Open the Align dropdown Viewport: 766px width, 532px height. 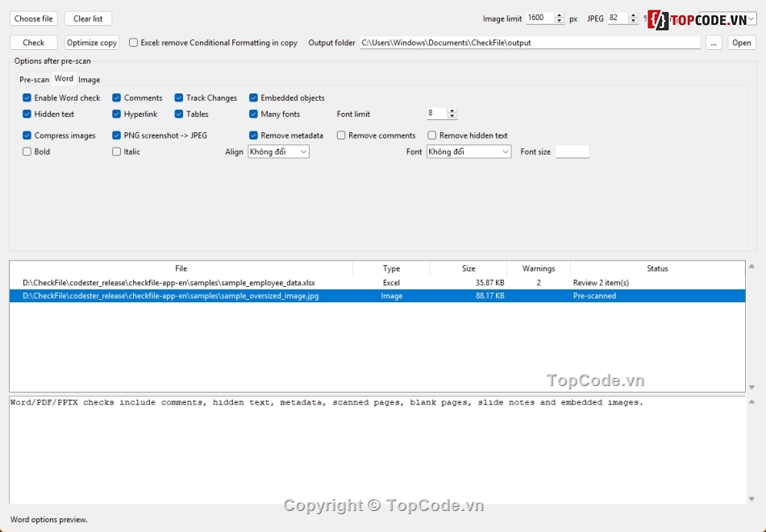click(278, 152)
